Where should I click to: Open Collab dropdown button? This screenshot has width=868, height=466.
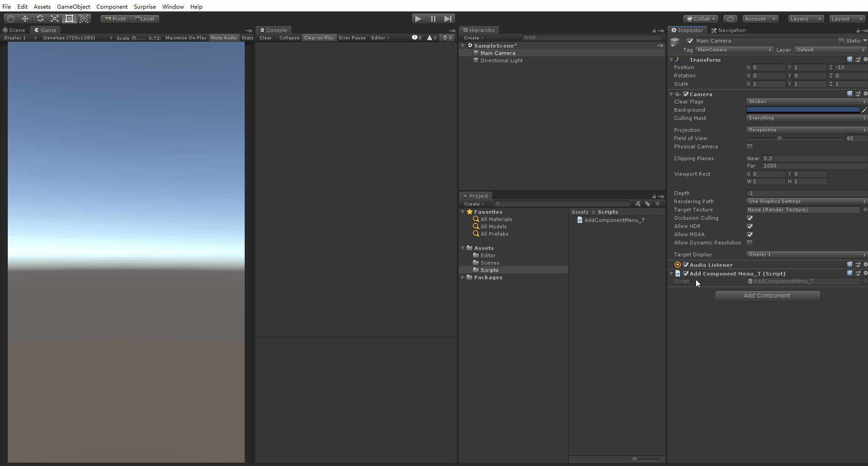tap(701, 19)
